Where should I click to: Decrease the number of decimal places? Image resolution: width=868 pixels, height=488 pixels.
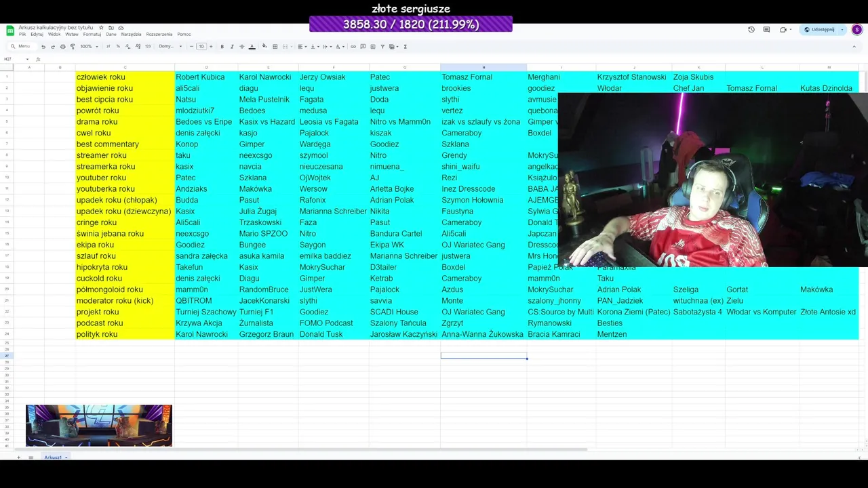click(127, 47)
